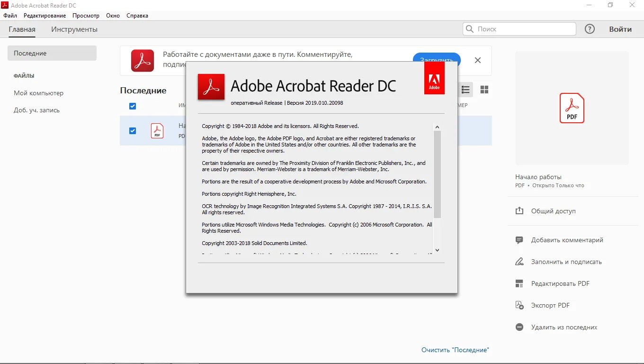This screenshot has height=364, width=644.
Task: Select Последние in the left sidebar
Action: point(52,53)
